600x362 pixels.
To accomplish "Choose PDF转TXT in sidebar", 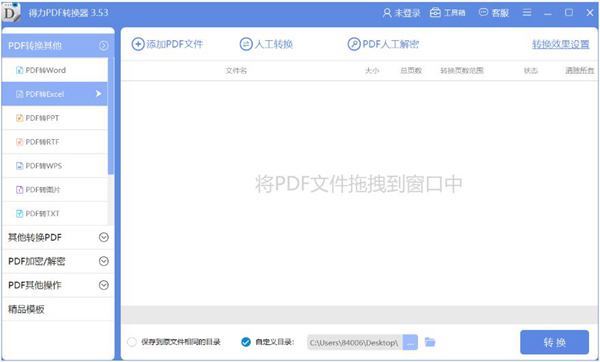I will pos(55,214).
